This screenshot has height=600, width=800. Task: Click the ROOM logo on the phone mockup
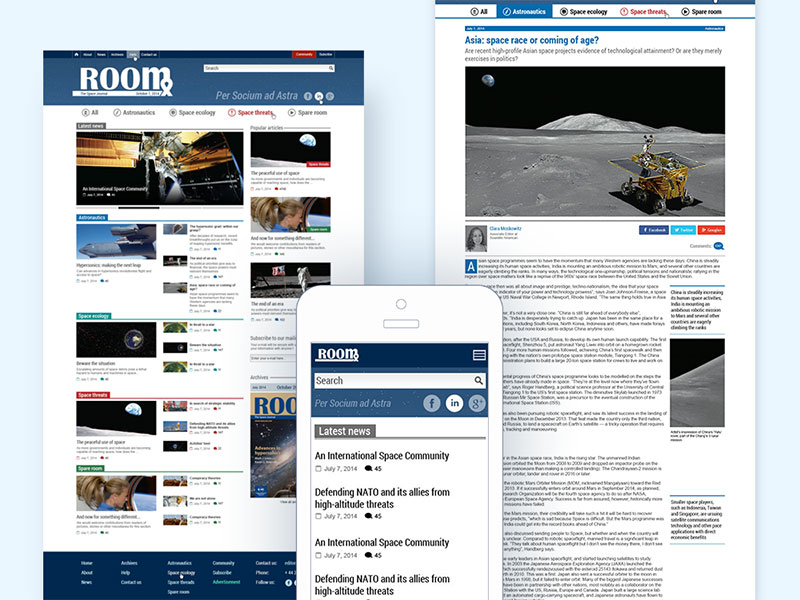338,354
